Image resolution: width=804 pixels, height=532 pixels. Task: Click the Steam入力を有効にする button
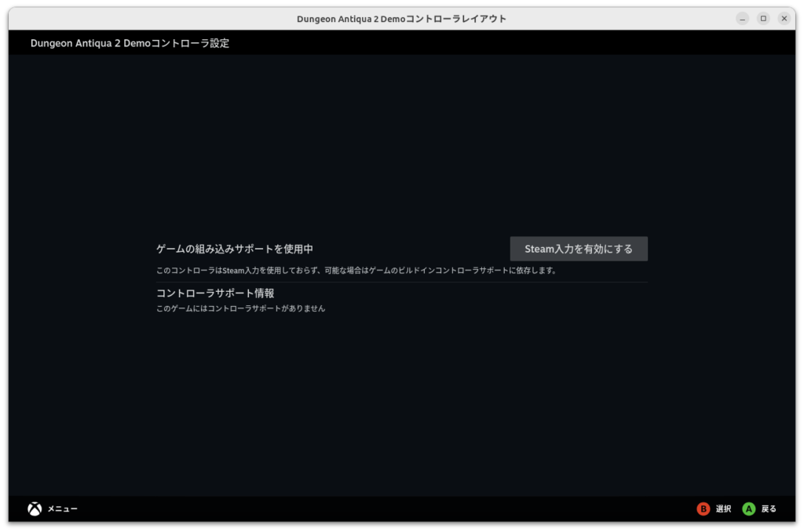[x=579, y=249]
